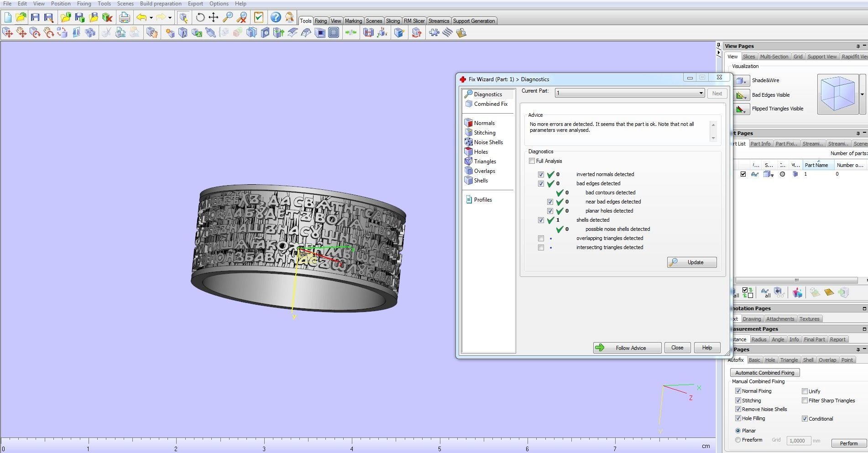
Task: Switch to the Marking toolbar tab
Action: pos(353,21)
